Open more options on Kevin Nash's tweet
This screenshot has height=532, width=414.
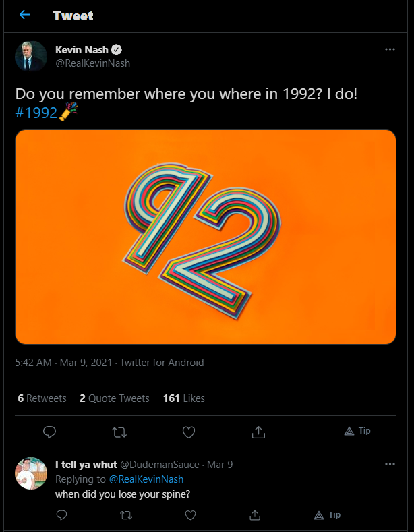(x=390, y=50)
